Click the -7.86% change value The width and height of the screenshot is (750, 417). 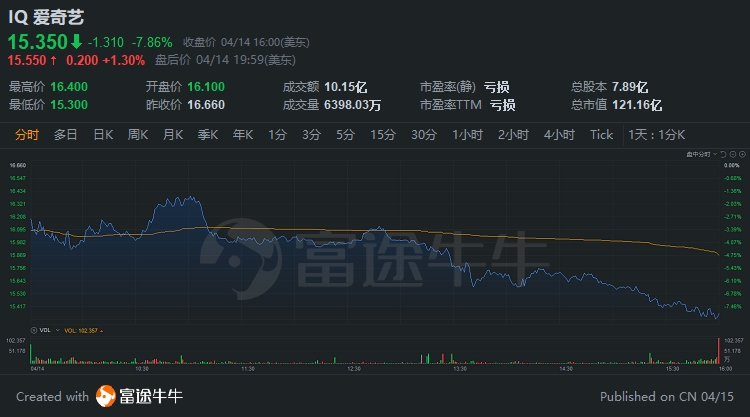(152, 43)
